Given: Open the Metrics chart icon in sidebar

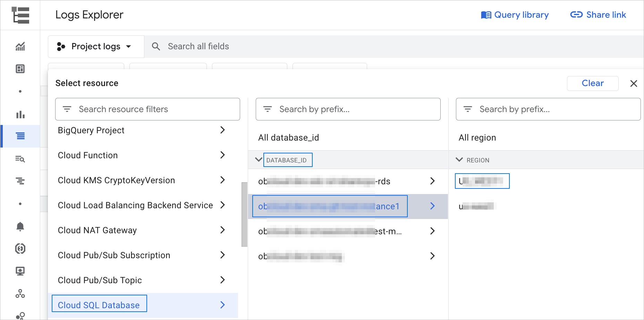Looking at the screenshot, I should point(20,47).
